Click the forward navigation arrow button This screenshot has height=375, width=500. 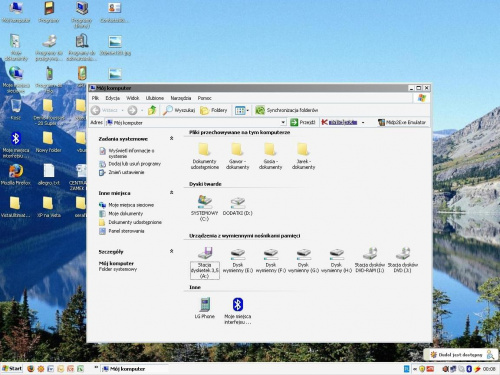point(132,110)
